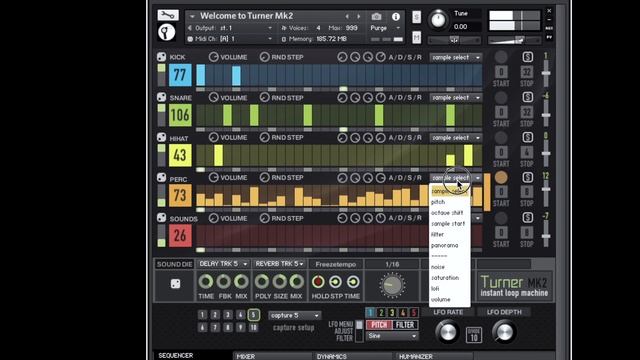640x360 pixels.
Task: Switch to the HUMANIZER tab
Action: pyautogui.click(x=416, y=356)
